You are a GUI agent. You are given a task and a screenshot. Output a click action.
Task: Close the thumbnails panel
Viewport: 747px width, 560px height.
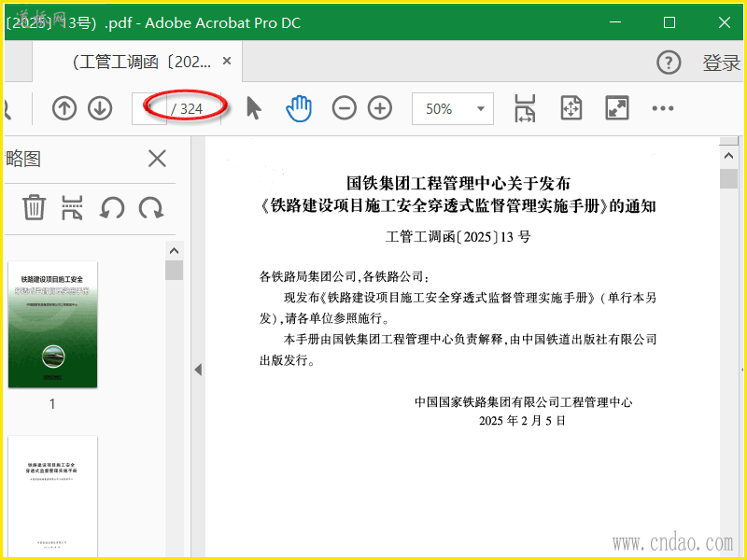pos(157,159)
